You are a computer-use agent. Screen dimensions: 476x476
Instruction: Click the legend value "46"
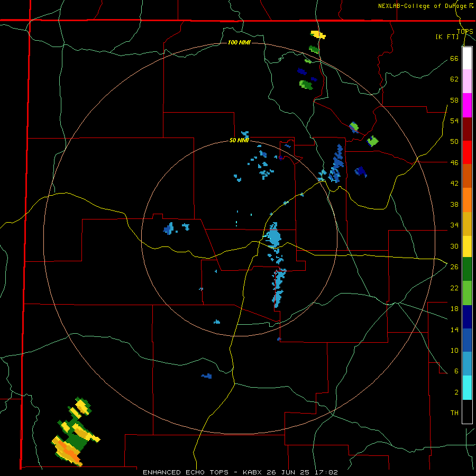(x=454, y=163)
